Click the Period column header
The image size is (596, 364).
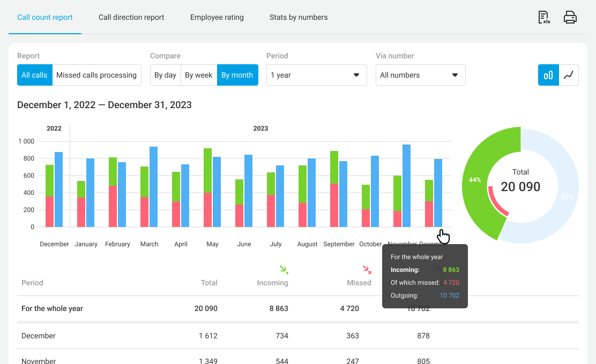tap(32, 283)
